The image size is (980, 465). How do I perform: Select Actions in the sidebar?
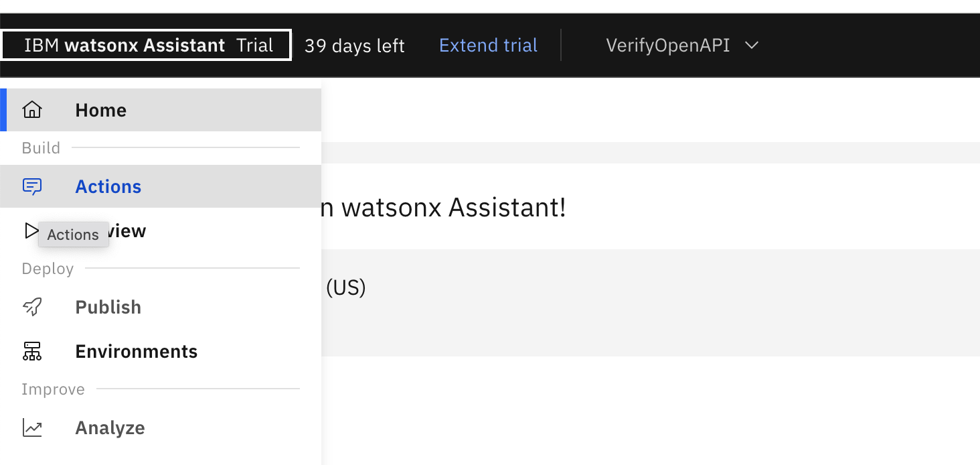[108, 186]
